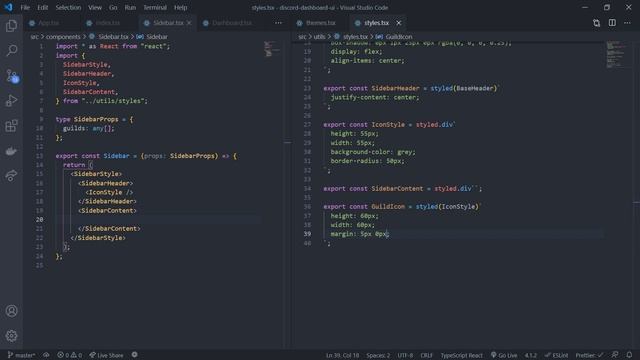Open More Actions for right editor group

tap(627, 23)
